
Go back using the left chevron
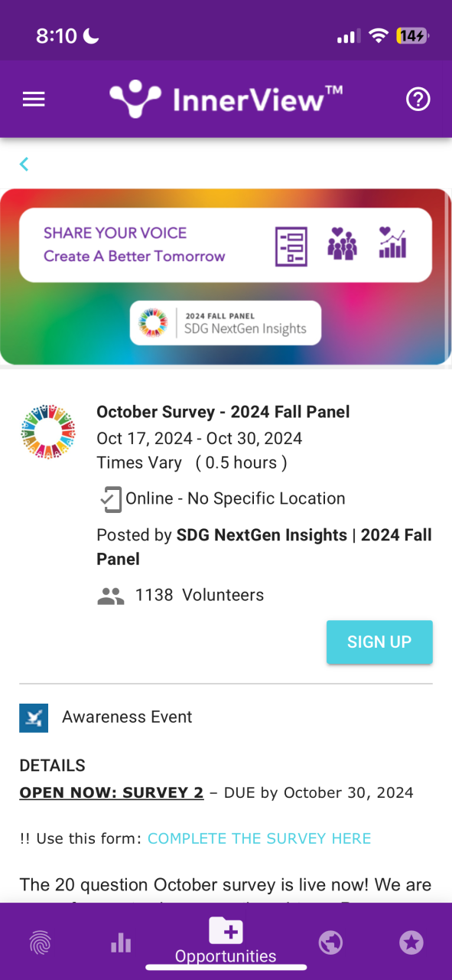(x=24, y=164)
